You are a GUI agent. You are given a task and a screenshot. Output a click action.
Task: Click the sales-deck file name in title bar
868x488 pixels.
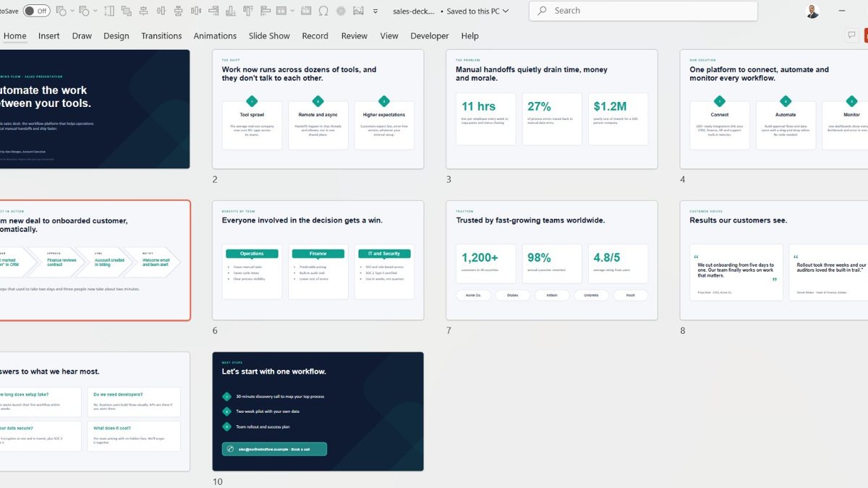pyautogui.click(x=413, y=11)
